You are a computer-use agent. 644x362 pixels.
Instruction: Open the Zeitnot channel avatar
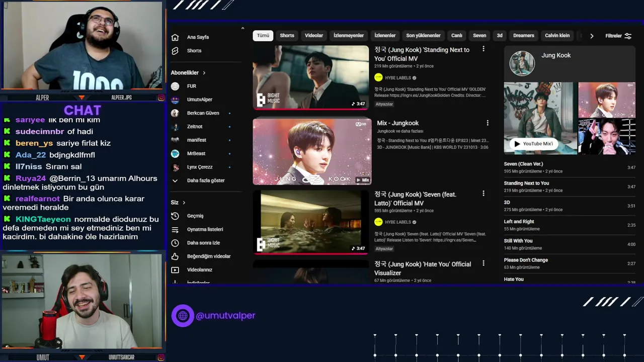[x=175, y=127]
